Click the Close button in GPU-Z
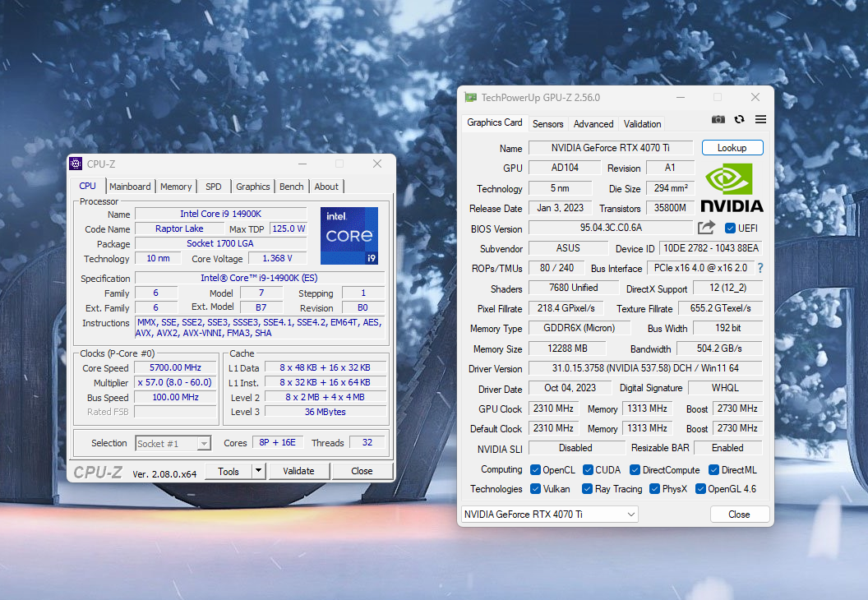 point(740,515)
